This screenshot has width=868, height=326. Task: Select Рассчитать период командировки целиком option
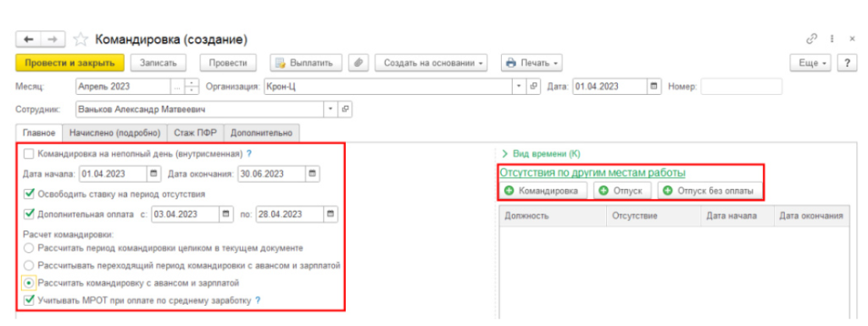(29, 248)
